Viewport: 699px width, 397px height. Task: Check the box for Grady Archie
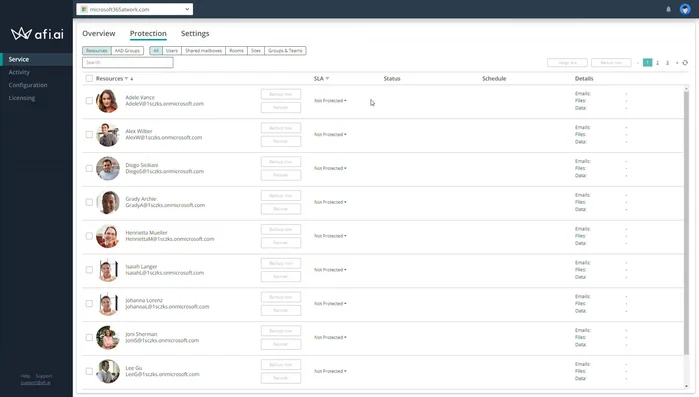(x=89, y=203)
